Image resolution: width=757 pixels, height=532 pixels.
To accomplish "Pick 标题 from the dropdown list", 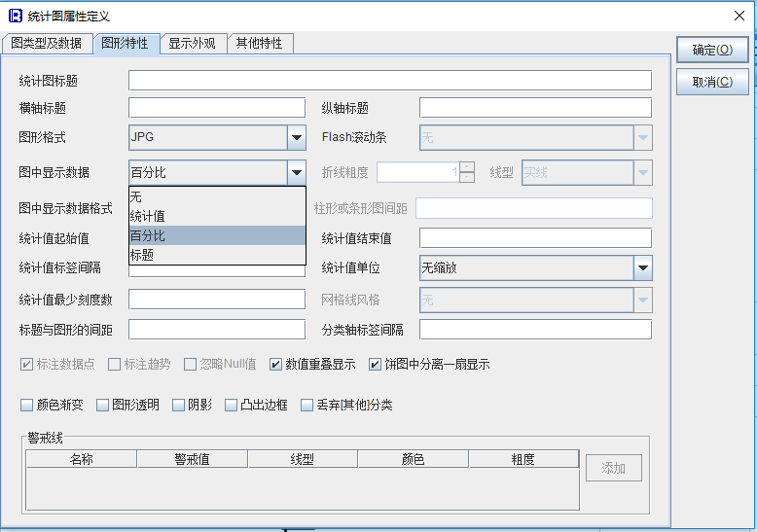I will pos(217,255).
